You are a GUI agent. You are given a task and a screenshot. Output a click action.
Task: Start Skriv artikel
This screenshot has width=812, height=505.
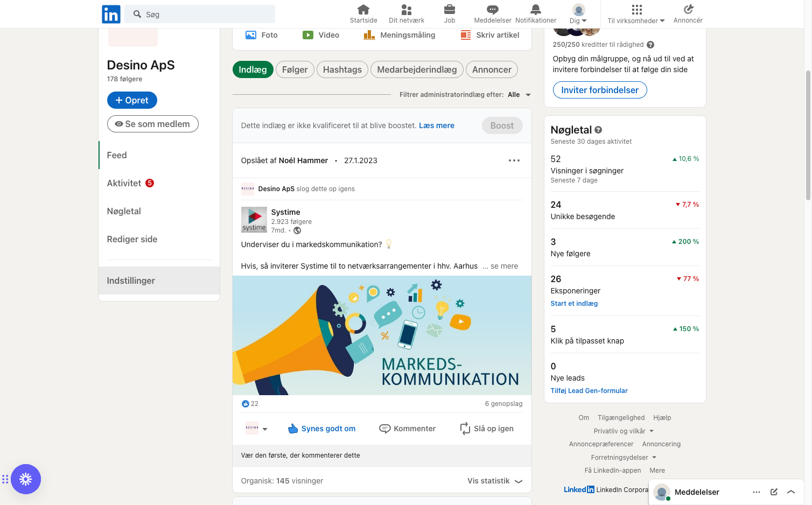[490, 35]
